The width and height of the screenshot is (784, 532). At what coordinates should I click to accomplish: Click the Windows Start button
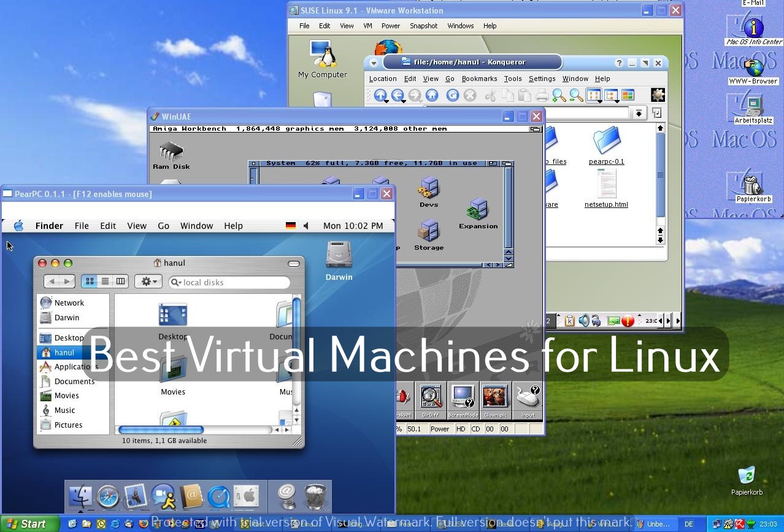pos(29,523)
